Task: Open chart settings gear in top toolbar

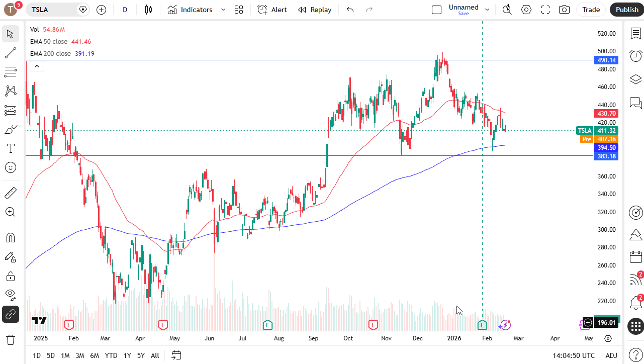Action: point(526,10)
